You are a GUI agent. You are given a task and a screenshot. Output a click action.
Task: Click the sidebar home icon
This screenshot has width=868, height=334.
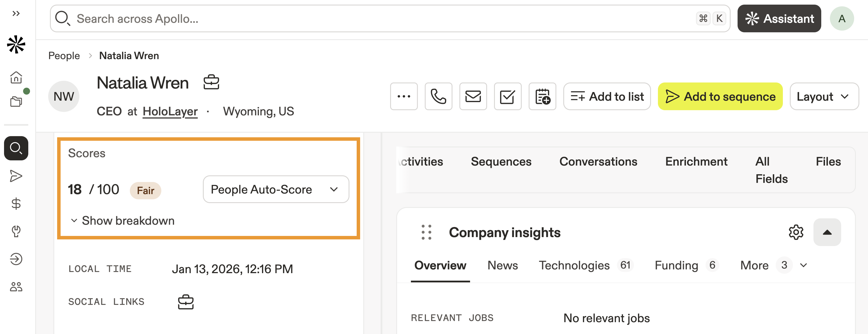tap(16, 77)
